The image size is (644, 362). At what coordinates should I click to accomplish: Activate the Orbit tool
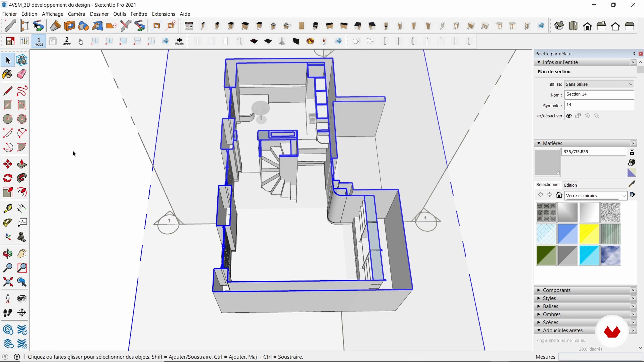pos(8,254)
